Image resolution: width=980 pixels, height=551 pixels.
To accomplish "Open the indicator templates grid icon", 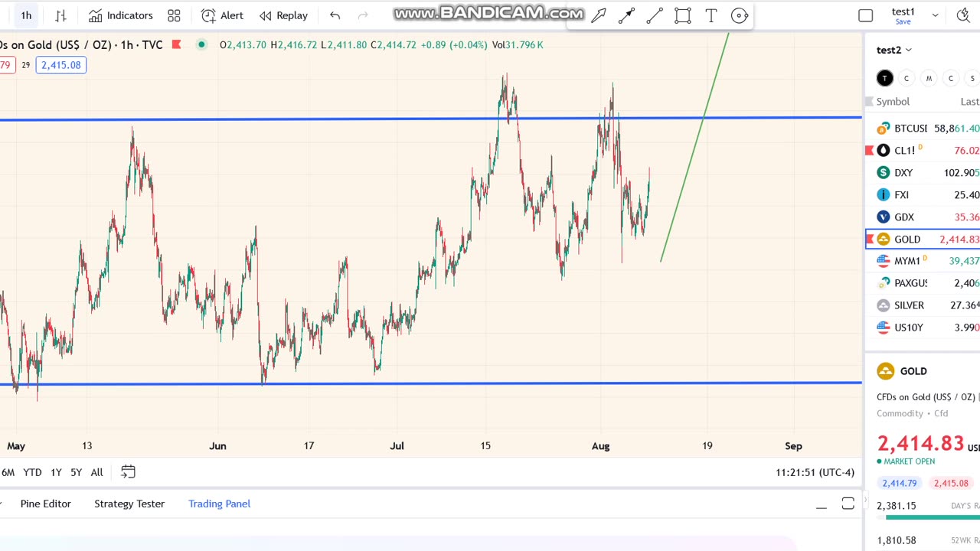I will pos(174,15).
